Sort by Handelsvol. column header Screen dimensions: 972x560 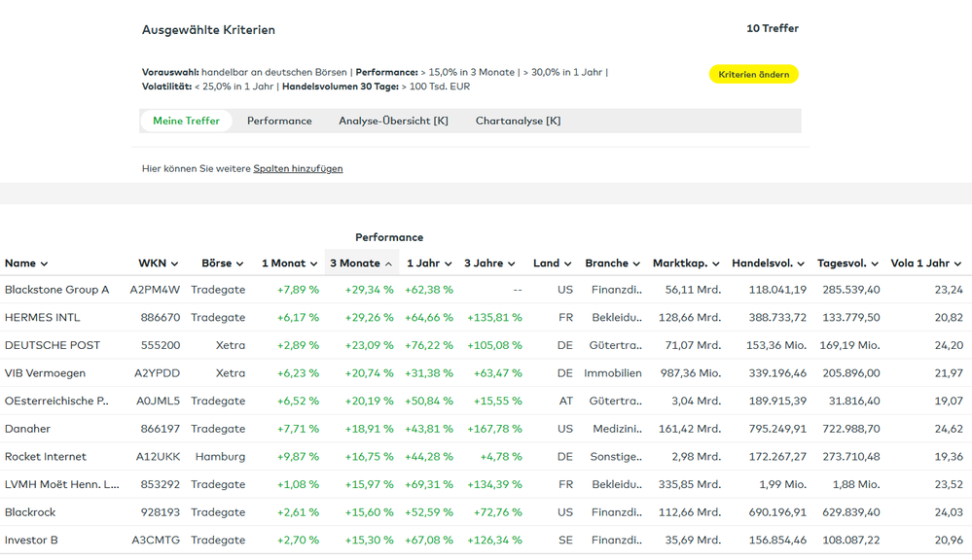point(768,263)
